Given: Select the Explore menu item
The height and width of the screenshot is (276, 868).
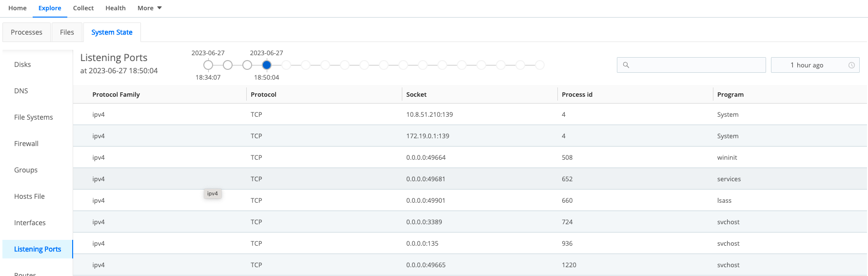Looking at the screenshot, I should click(x=50, y=8).
